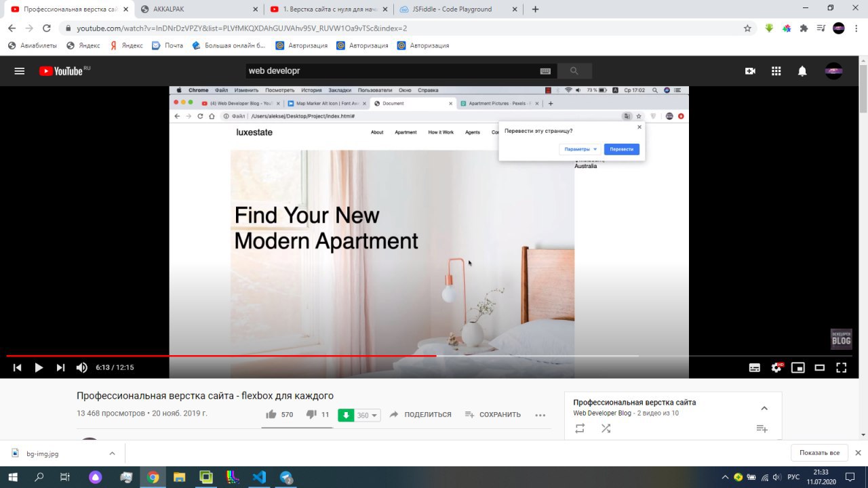The width and height of the screenshot is (868, 488).
Task: Open the create video camera icon
Action: pyautogui.click(x=750, y=70)
